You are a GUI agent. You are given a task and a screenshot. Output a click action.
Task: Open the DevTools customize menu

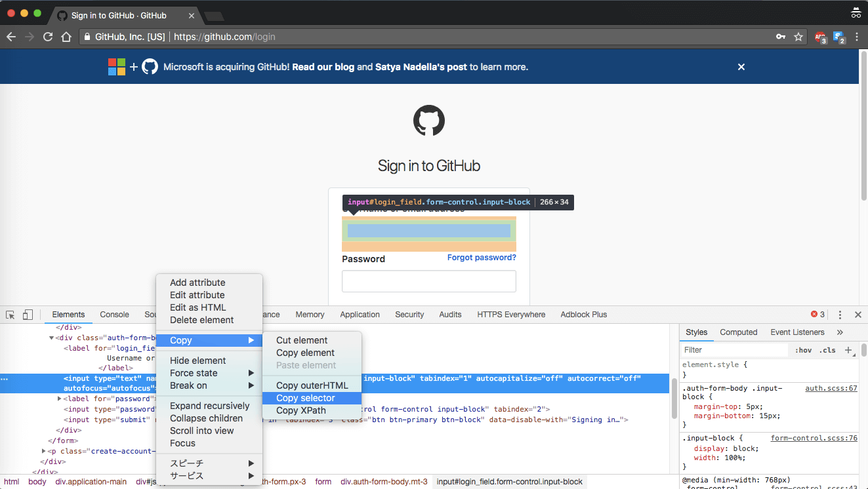click(840, 315)
